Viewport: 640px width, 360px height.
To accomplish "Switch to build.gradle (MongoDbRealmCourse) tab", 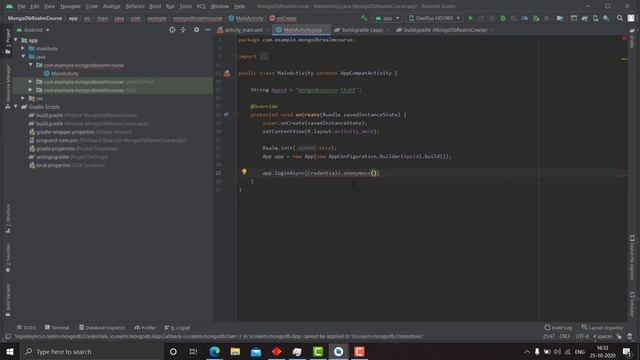I will pyautogui.click(x=444, y=30).
